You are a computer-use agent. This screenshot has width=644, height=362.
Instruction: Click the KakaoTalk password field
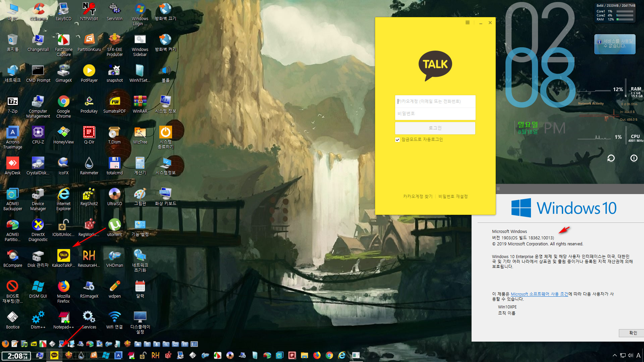pos(435,114)
